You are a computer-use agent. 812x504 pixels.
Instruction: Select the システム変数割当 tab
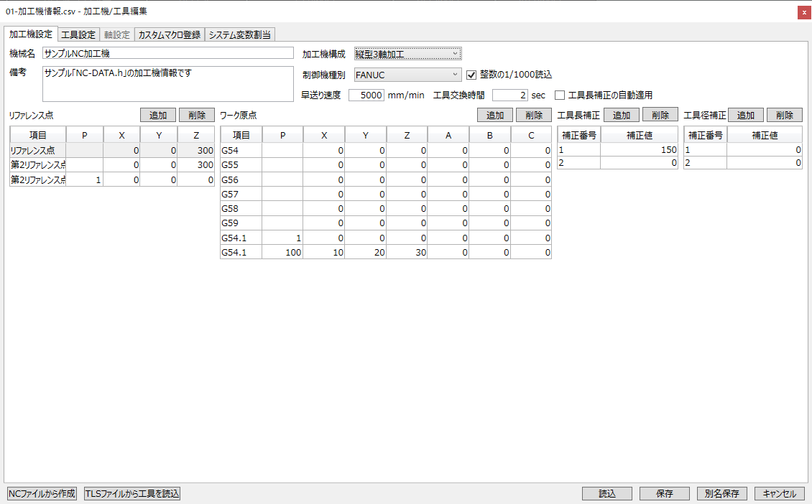pos(239,34)
